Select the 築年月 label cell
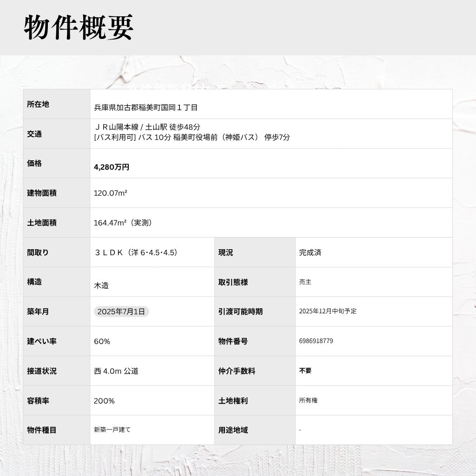This screenshot has width=476, height=476. point(57,312)
